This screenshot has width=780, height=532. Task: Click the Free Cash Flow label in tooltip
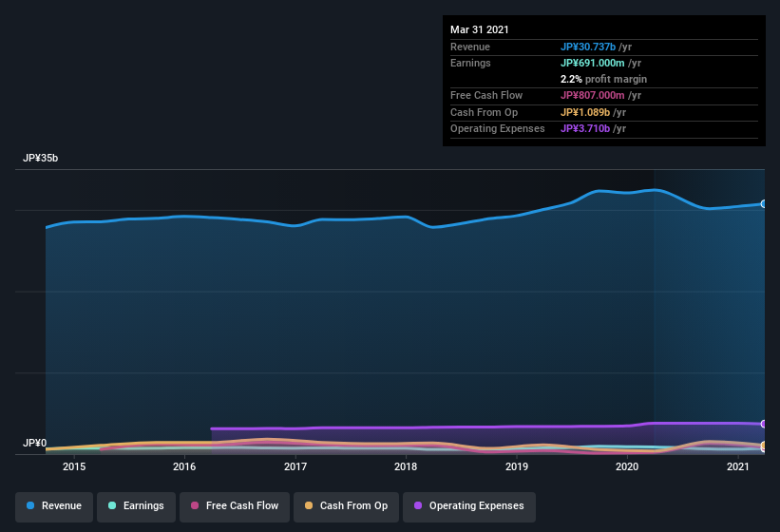486,95
